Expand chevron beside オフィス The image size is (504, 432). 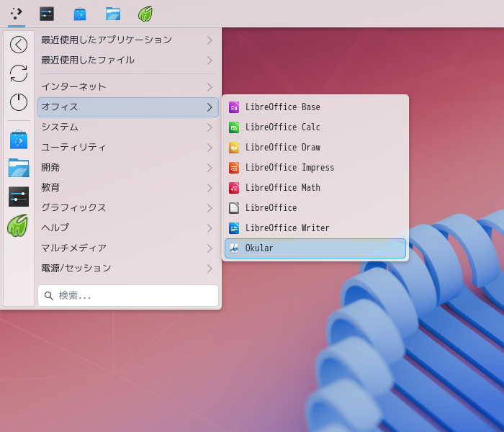click(210, 107)
